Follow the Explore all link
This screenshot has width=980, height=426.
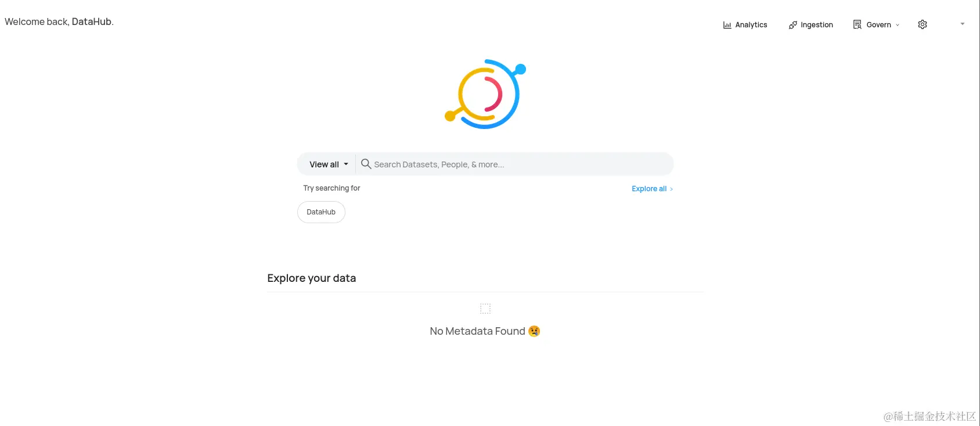[x=648, y=189]
